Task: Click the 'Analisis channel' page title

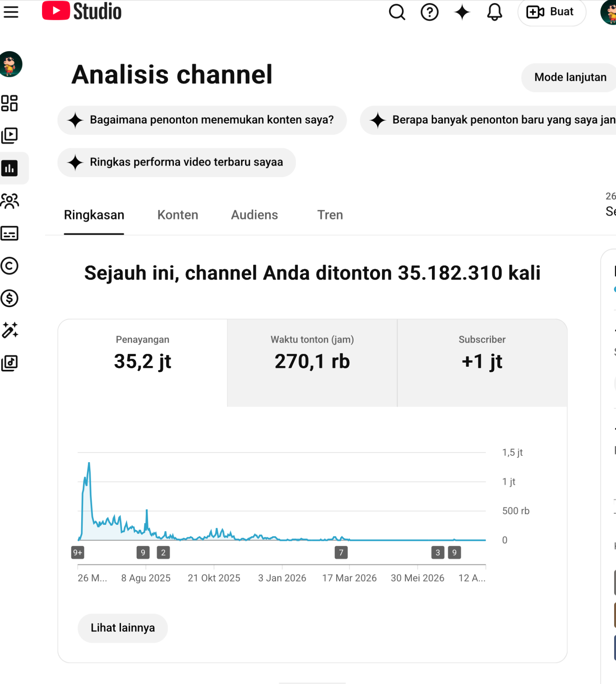Action: [x=172, y=74]
